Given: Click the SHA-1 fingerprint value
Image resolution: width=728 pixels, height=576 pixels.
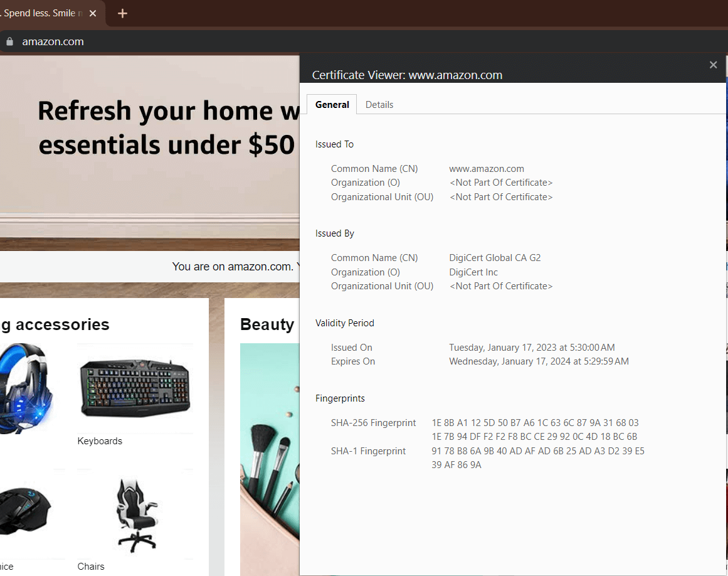Looking at the screenshot, I should 537,458.
